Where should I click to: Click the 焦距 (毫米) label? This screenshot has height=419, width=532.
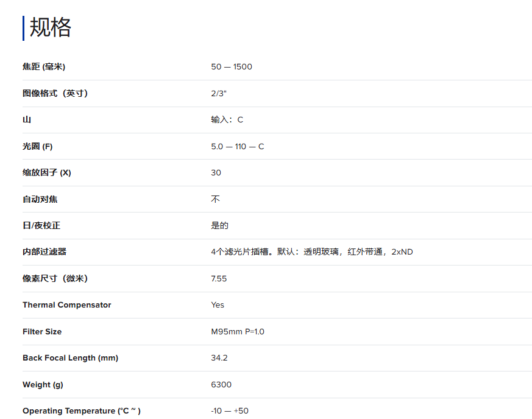(44, 66)
